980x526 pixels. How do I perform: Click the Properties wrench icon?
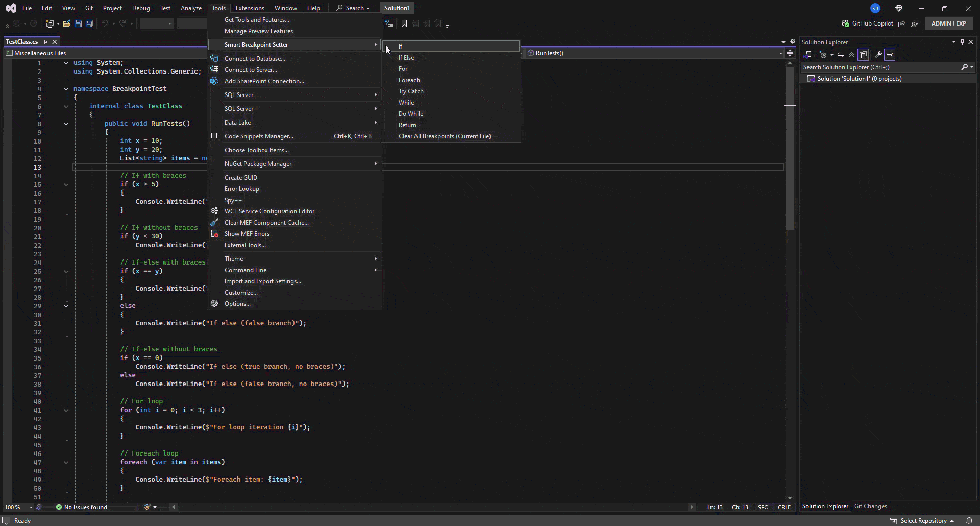point(878,55)
